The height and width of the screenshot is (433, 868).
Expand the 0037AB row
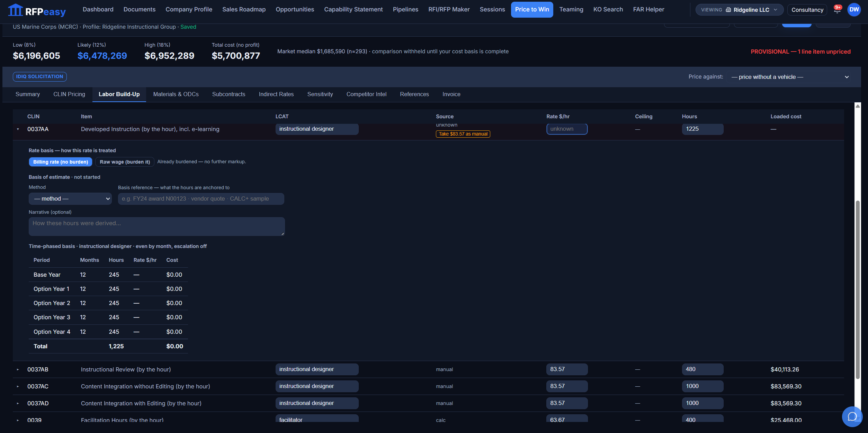tap(18, 369)
